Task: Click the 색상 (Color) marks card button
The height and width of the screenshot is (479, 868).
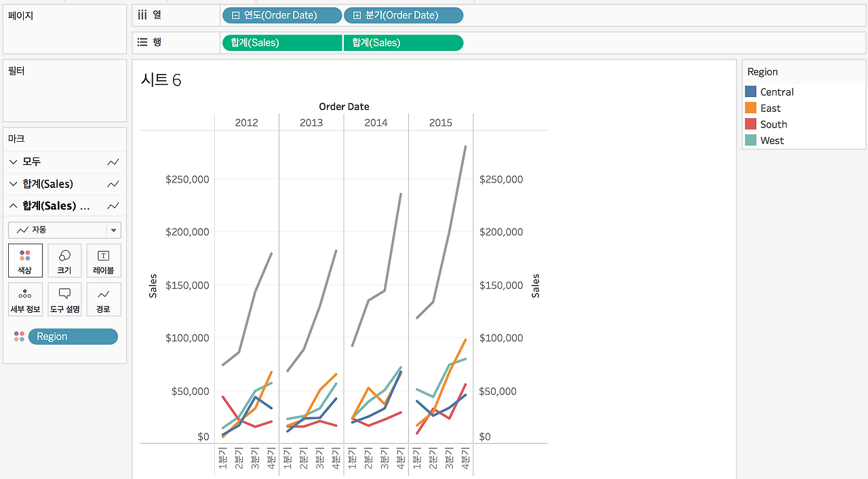Action: click(x=25, y=261)
